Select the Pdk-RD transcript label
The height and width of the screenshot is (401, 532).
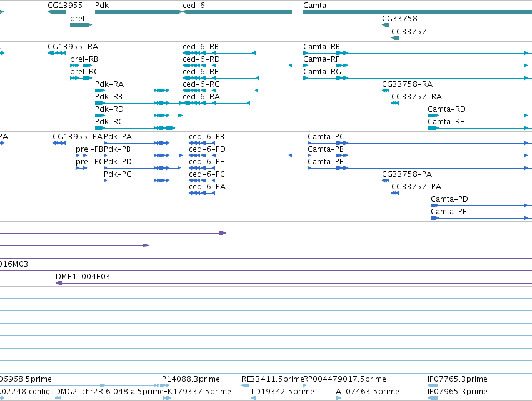coord(109,109)
